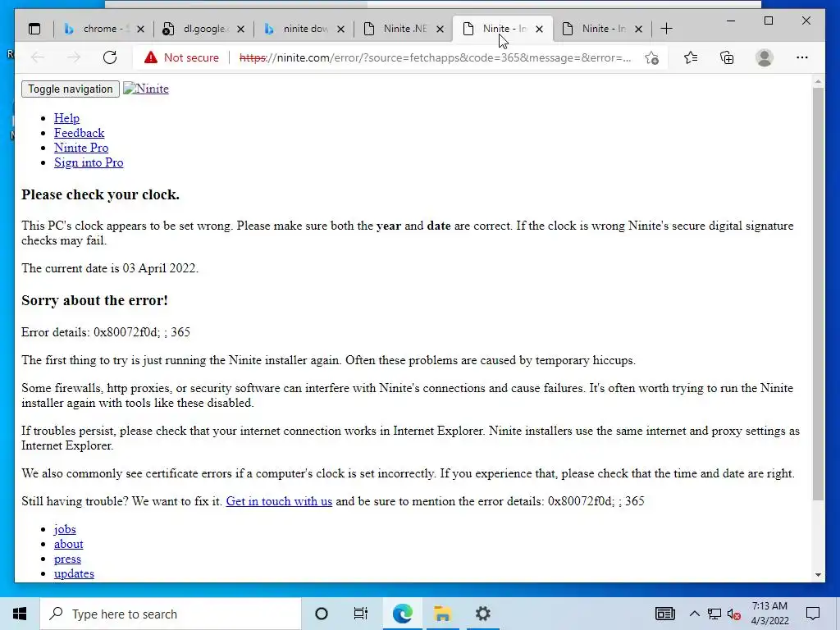Click the scrollbar up arrow
The image size is (840, 630).
click(818, 81)
